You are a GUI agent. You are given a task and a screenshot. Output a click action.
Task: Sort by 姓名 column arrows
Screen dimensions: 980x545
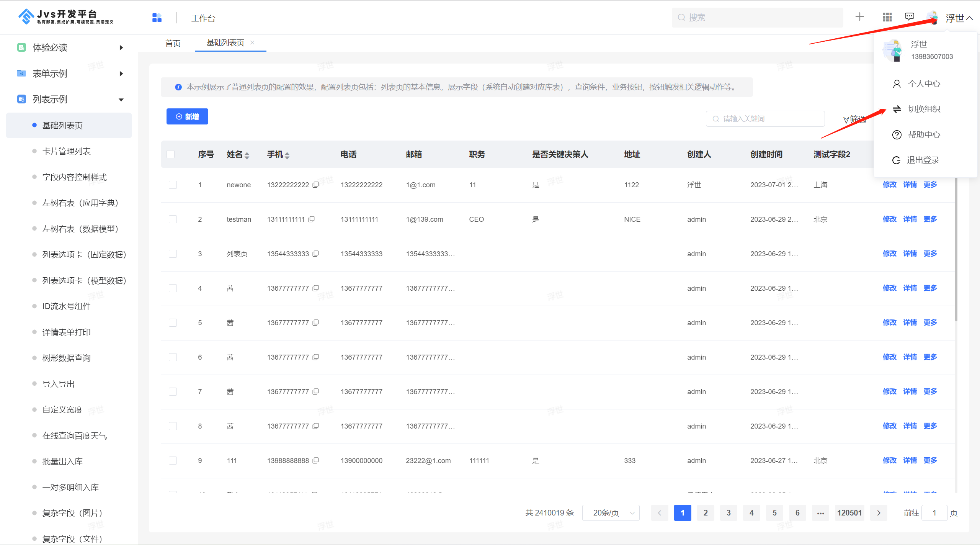click(x=247, y=155)
